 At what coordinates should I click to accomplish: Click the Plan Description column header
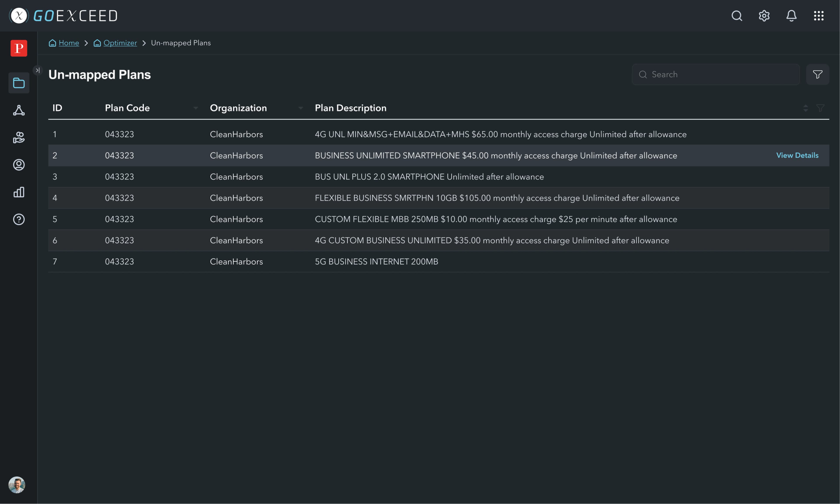point(350,108)
